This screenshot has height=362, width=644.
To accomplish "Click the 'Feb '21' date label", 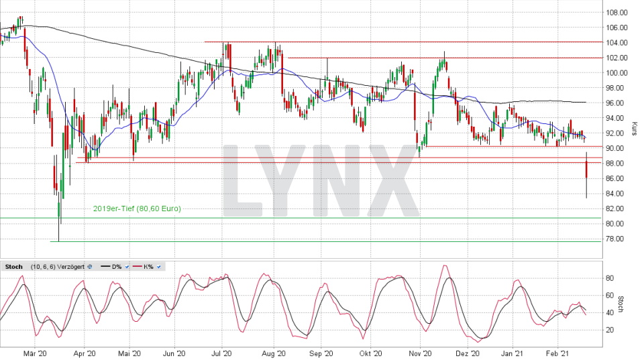I will (x=557, y=353).
